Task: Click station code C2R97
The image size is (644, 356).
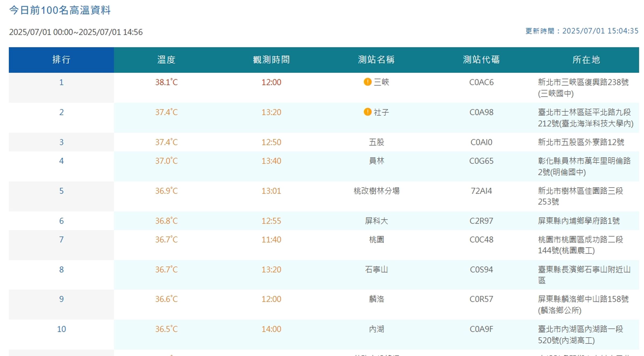Action: click(x=481, y=221)
